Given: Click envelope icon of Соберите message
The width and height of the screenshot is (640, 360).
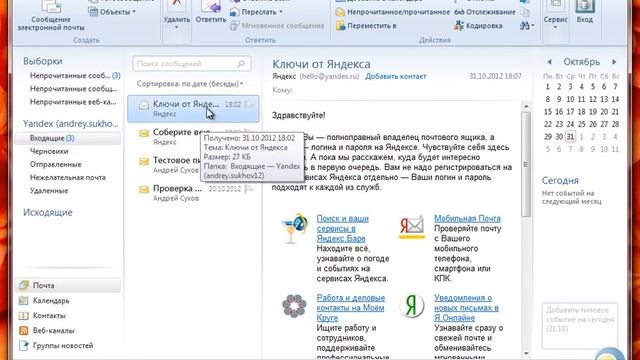Looking at the screenshot, I should [144, 133].
